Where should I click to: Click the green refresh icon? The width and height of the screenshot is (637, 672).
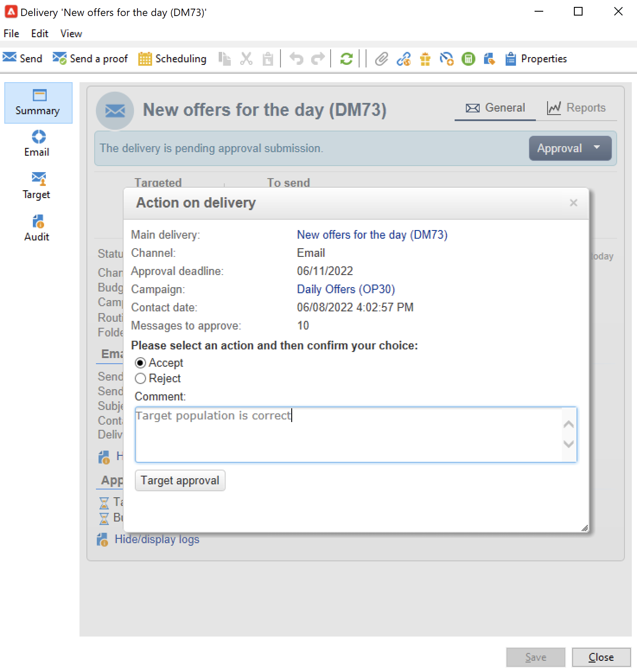[346, 59]
